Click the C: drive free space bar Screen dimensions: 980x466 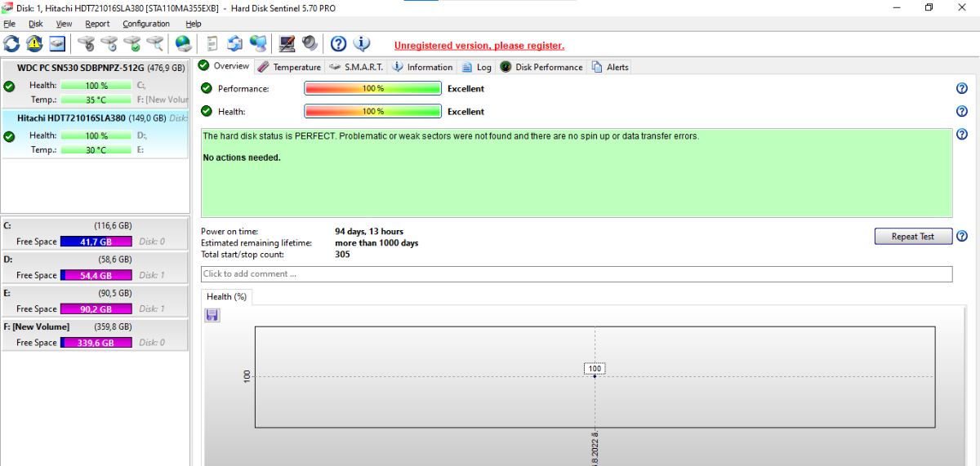[96, 242]
